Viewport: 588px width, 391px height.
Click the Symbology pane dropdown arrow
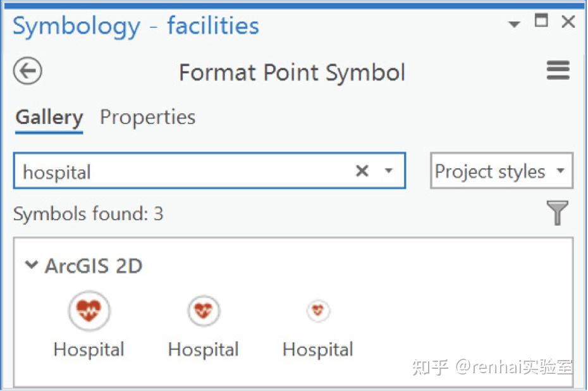coord(515,22)
